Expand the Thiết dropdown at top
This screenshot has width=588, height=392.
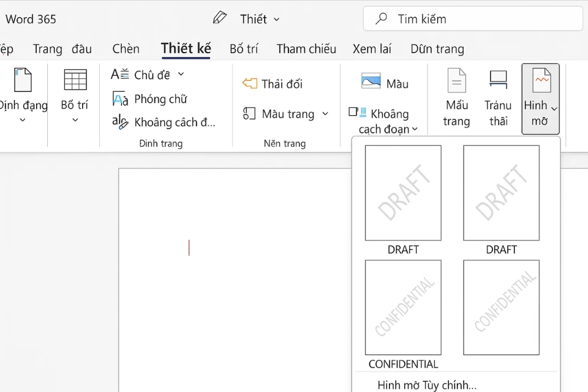coord(276,19)
